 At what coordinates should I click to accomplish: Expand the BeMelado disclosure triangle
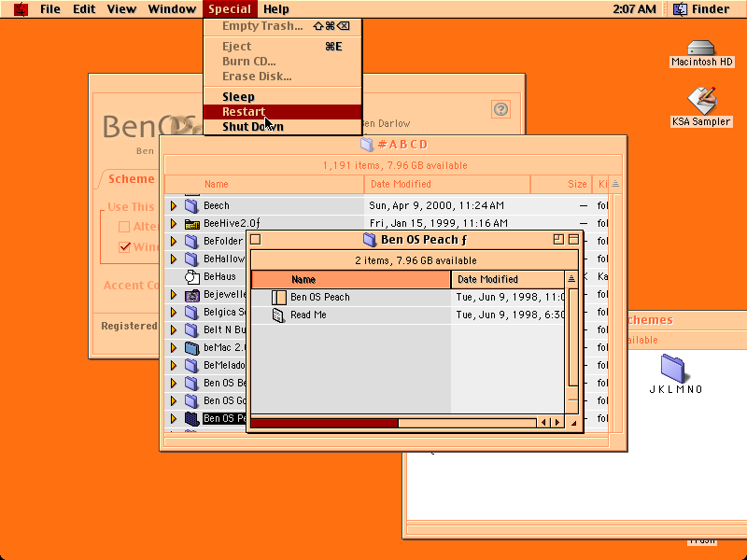pos(174,366)
